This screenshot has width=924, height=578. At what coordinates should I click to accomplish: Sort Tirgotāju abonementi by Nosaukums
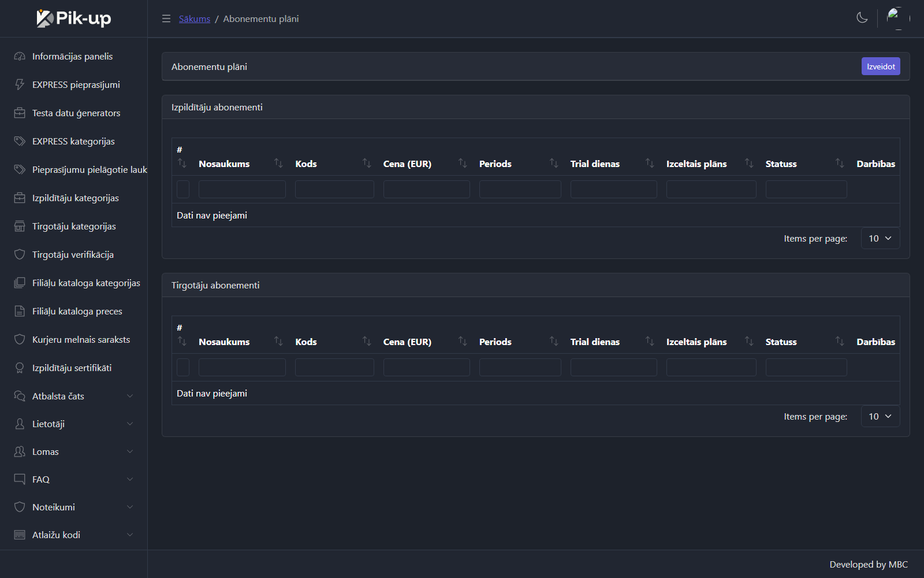278,342
